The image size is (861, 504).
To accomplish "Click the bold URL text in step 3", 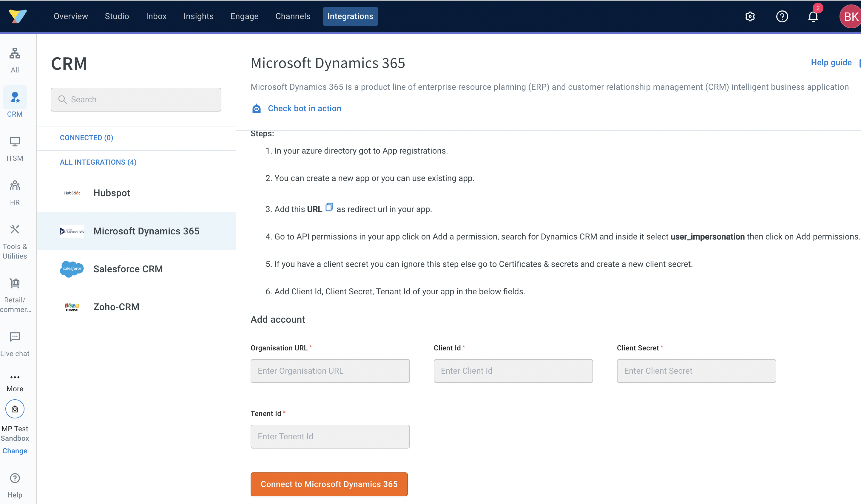I will coord(314,209).
